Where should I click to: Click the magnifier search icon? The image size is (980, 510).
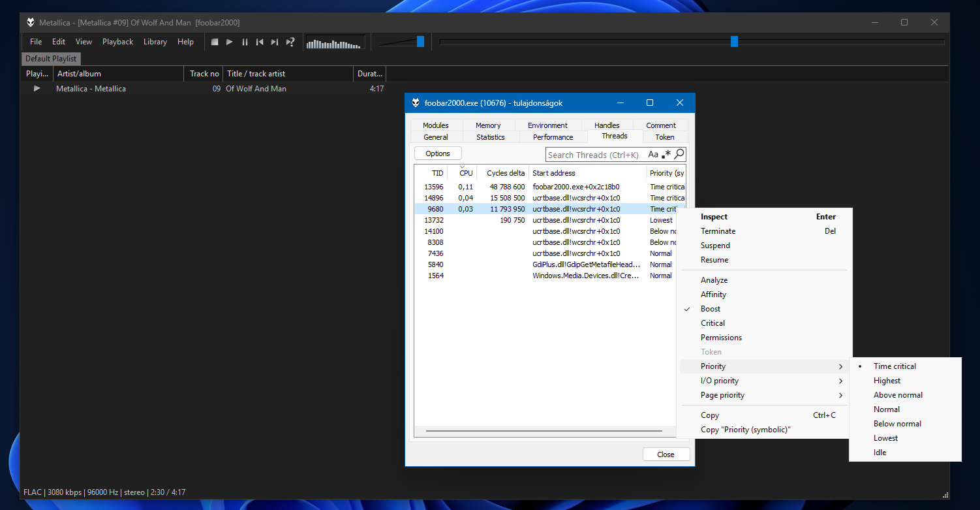click(679, 154)
